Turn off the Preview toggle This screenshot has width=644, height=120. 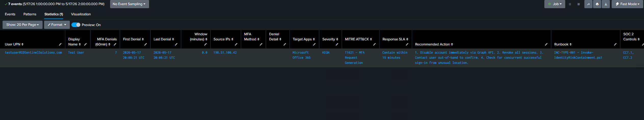coord(76,25)
